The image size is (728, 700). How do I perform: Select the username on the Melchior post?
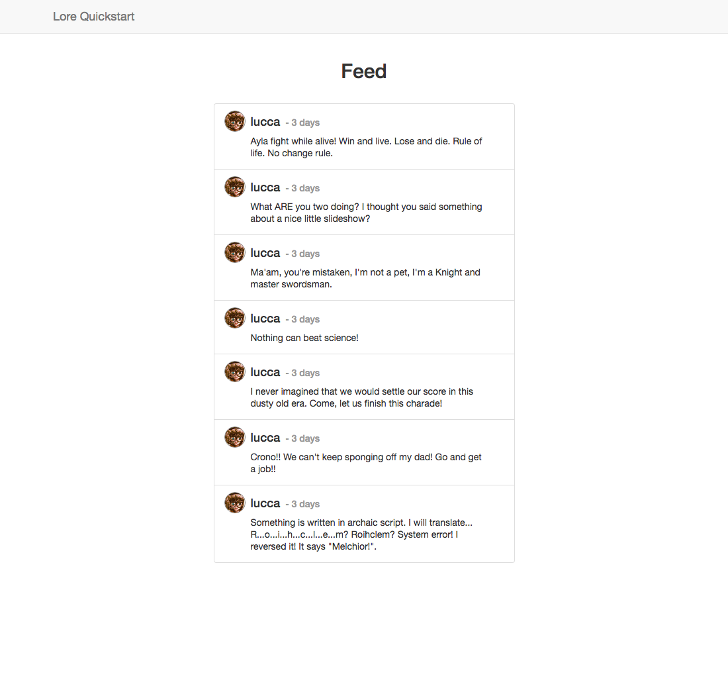(265, 503)
